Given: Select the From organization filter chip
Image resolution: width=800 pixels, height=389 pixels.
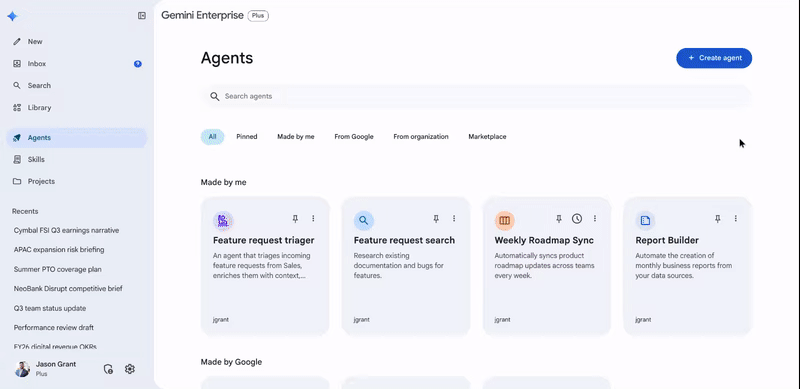Looking at the screenshot, I should [x=421, y=137].
